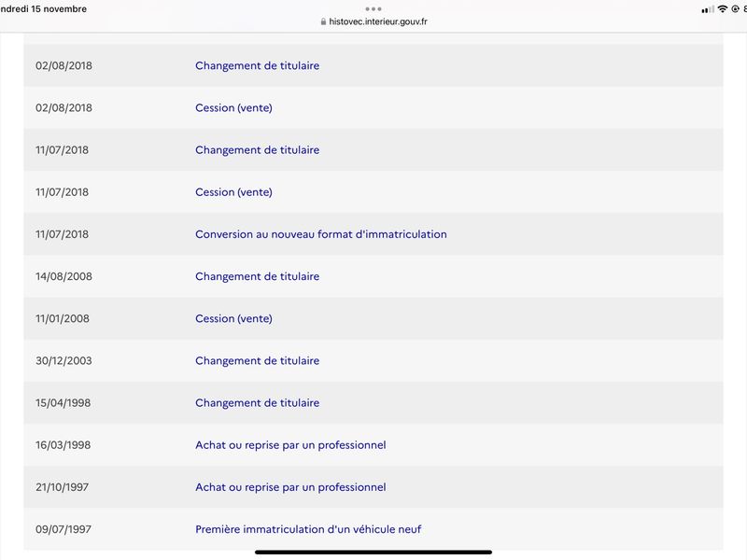Image resolution: width=747 pixels, height=560 pixels.
Task: Select 30/12/2003 Changement de titulaire row
Action: pos(373,360)
